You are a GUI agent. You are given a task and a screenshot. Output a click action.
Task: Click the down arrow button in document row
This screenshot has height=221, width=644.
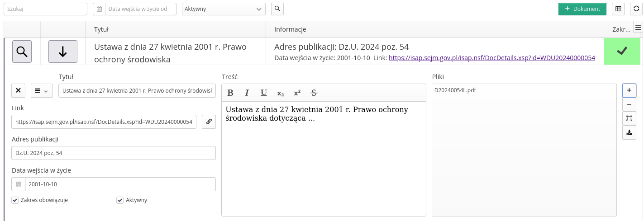click(63, 52)
